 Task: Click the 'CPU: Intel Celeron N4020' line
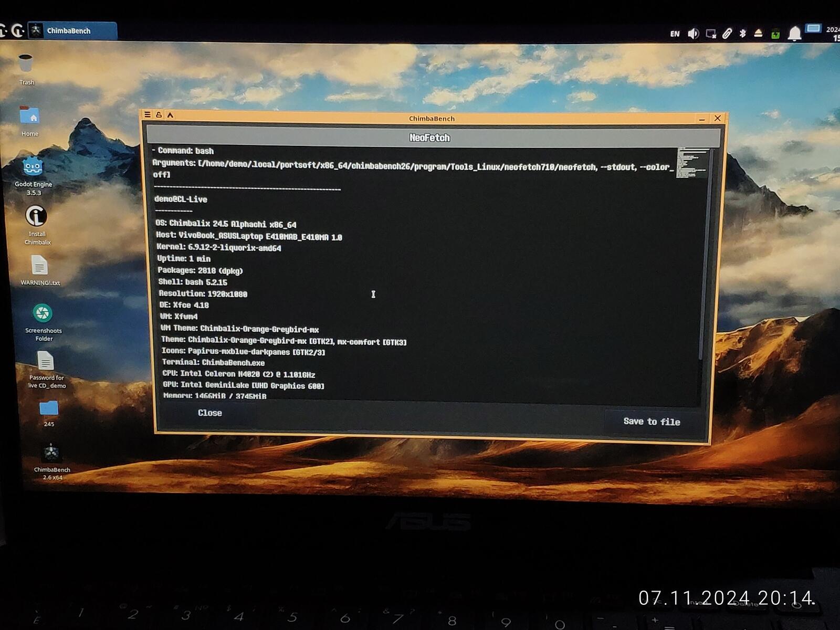coord(239,374)
